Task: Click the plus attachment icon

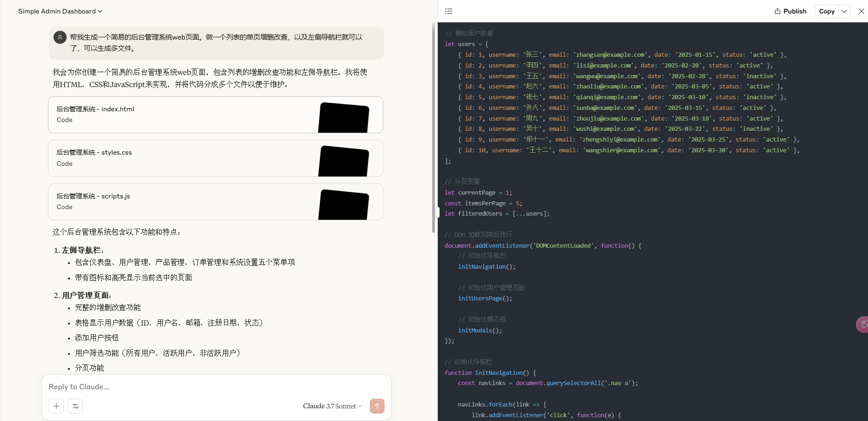Action: 56,406
